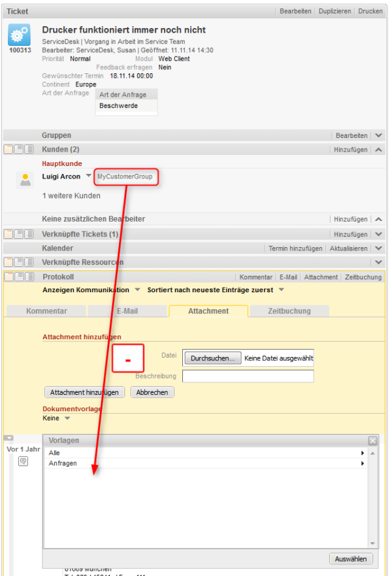Viewport: 392px width, 576px height.
Task: Select collapsed view icon in Kunden section
Action: point(8,149)
